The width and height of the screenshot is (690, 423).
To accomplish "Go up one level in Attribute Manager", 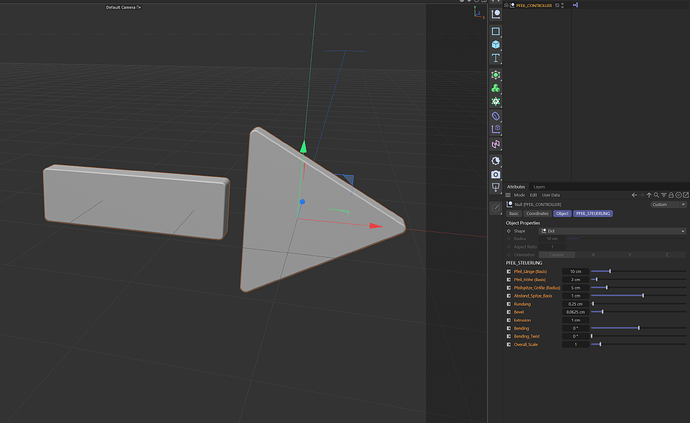I will 649,195.
